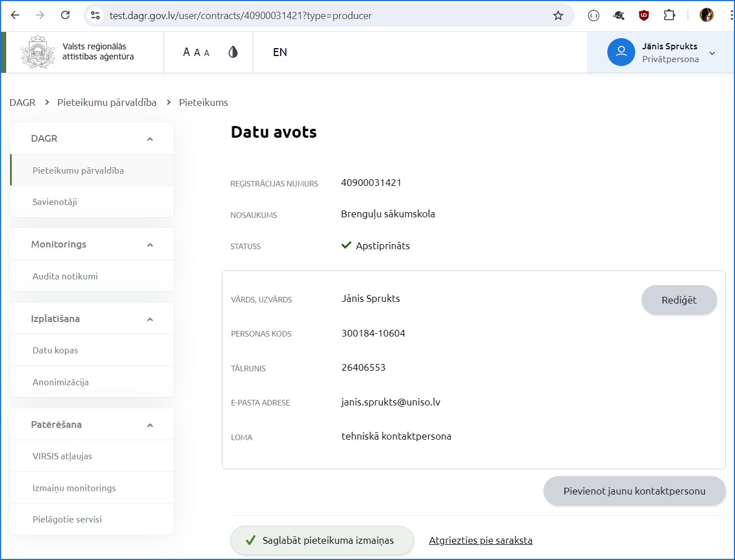Viewport: 735px width, 560px height.
Task: Click Saglabāt pieteikuma izmaiņas button
Action: [322, 540]
